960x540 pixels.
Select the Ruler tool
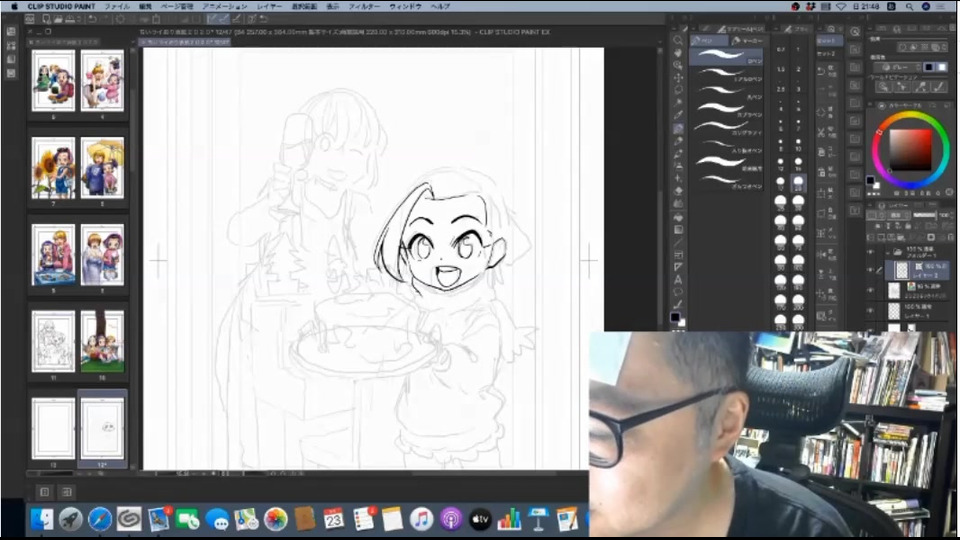coord(678,267)
